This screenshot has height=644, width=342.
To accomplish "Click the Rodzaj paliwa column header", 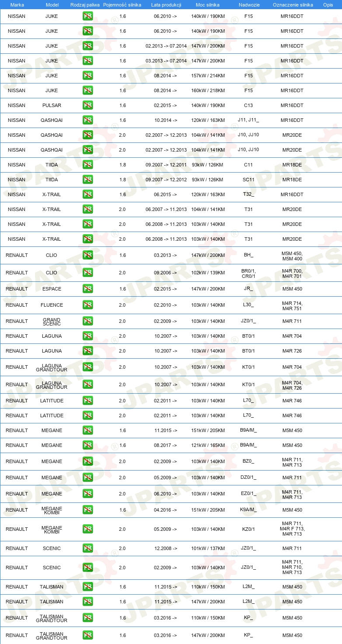I will pos(85,5).
